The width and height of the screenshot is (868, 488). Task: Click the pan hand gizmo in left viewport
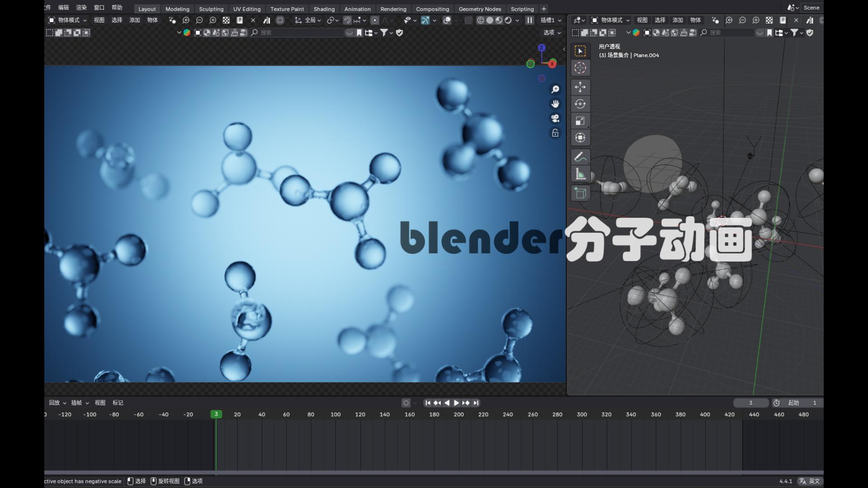tap(555, 104)
